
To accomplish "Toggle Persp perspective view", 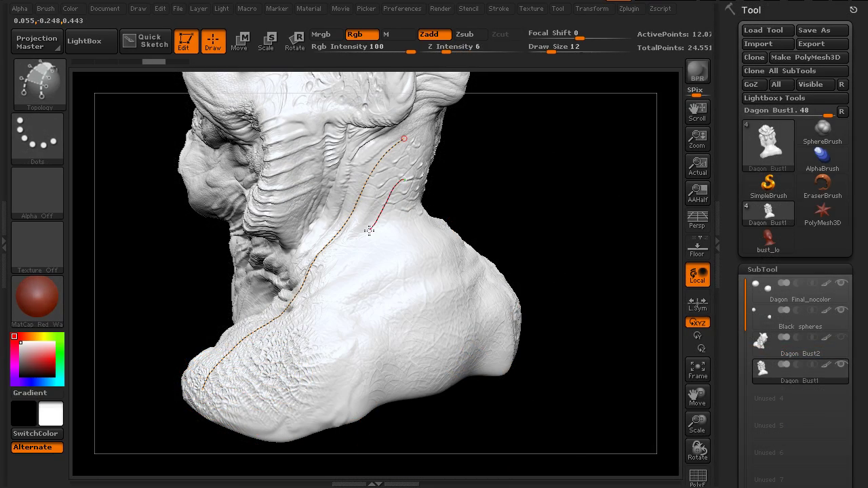I will click(x=697, y=220).
